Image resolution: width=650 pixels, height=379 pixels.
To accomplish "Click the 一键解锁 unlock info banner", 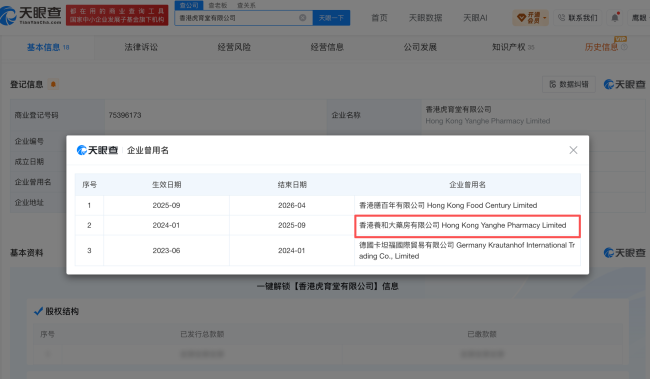I will click(327, 286).
